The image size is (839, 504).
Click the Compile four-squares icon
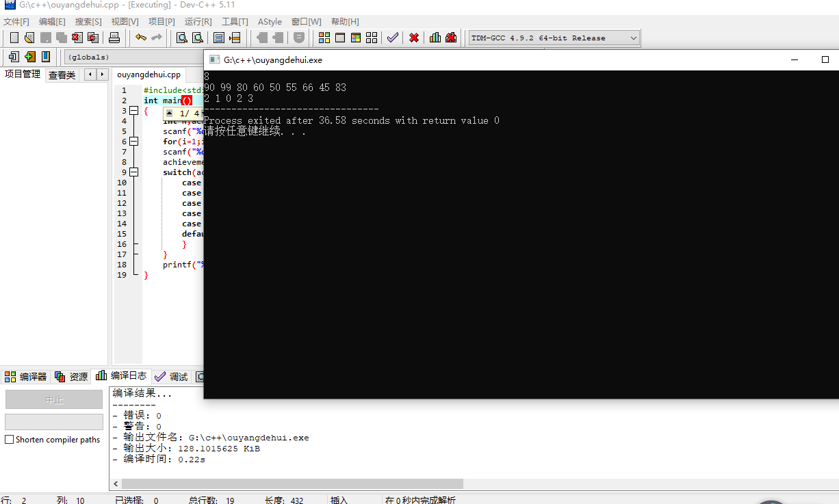click(324, 38)
